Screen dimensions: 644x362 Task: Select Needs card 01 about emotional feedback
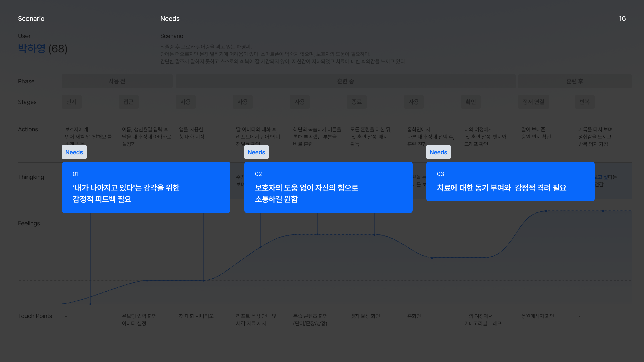[x=146, y=187]
